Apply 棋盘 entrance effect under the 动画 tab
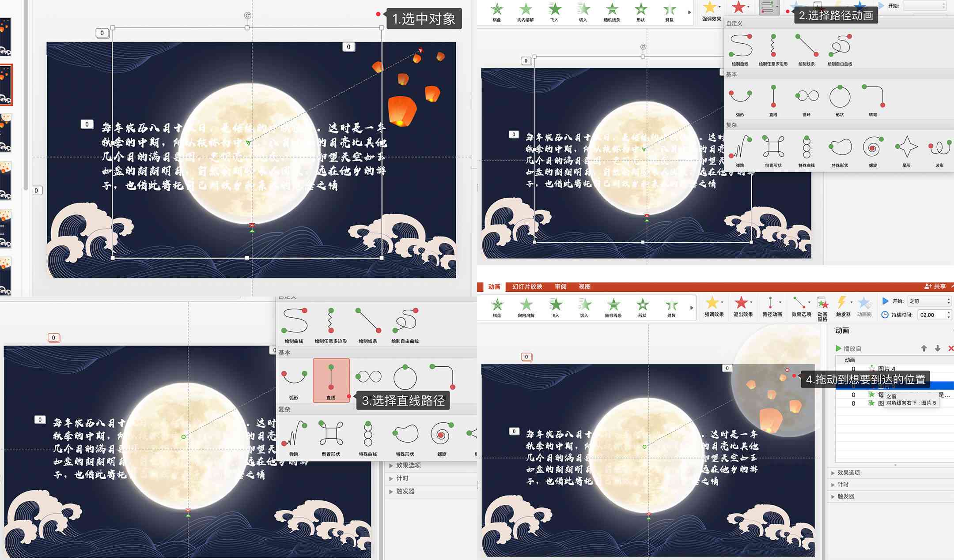954x560 pixels. (497, 308)
